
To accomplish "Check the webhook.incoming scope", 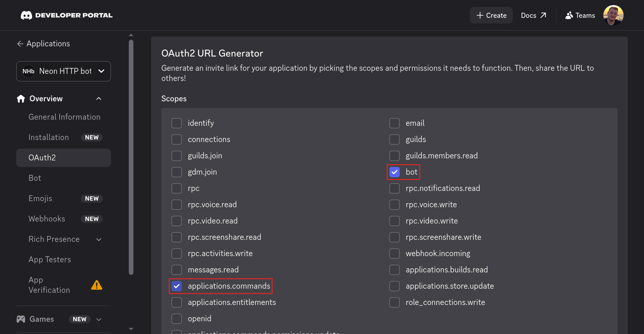I will coord(395,254).
